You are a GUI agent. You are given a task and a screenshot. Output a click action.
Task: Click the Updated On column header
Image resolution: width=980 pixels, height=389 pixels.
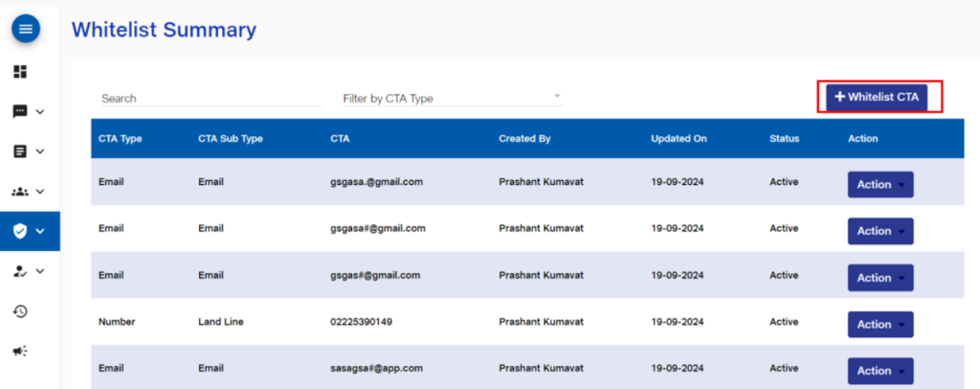point(679,139)
